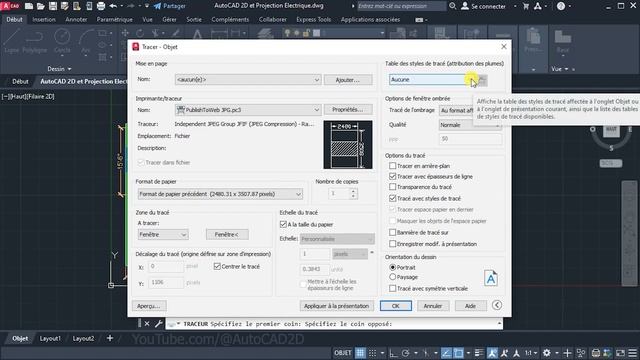The width and height of the screenshot is (640, 360).
Task: Open the A tracer Fenêtre dropdown
Action: [163, 235]
